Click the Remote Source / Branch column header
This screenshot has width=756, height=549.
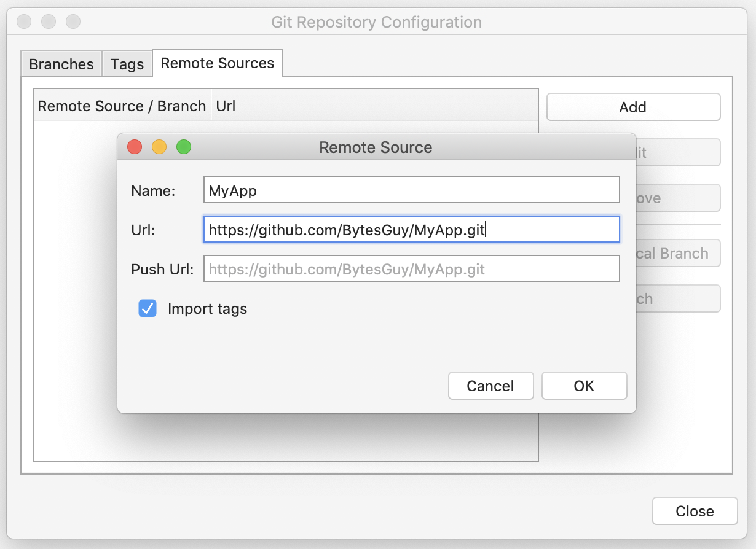(122, 106)
